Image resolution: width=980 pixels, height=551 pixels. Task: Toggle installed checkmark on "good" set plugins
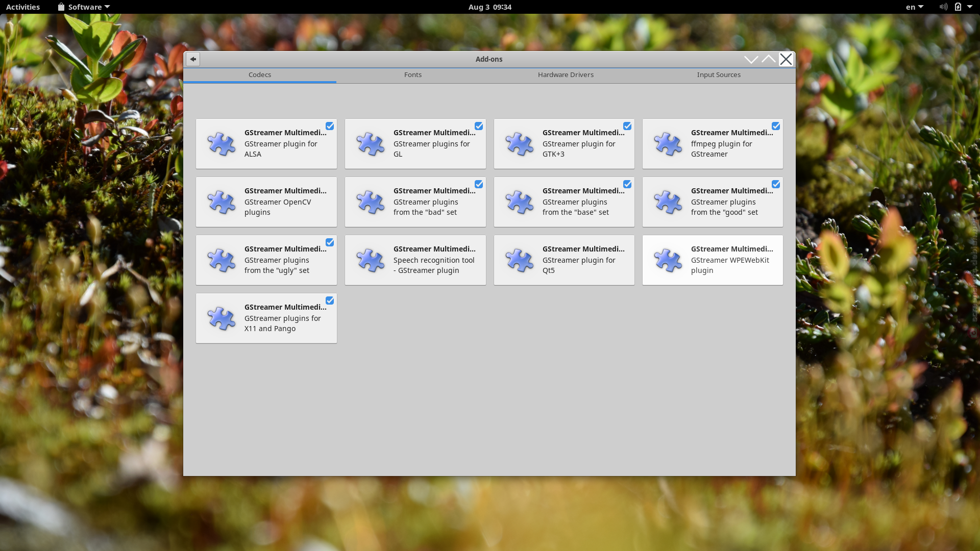pos(776,184)
